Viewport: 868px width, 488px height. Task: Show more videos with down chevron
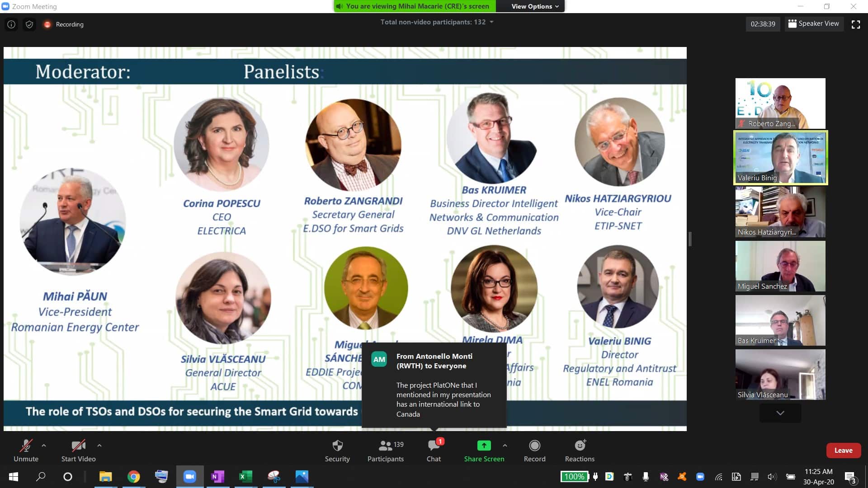point(780,413)
